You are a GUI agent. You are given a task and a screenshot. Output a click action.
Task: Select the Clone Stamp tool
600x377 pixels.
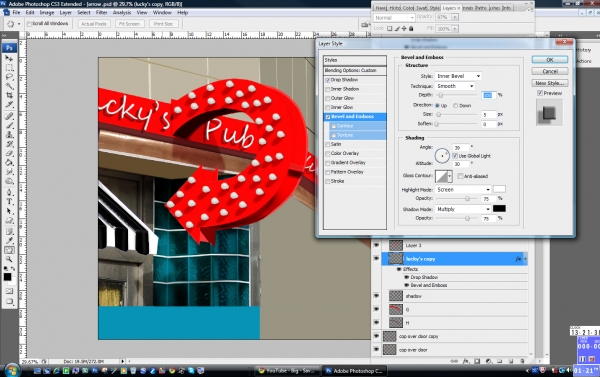coord(9,135)
